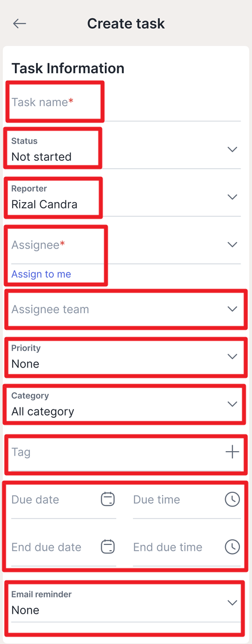Go back using the left arrow icon
Image resolution: width=252 pixels, height=644 pixels.
pyautogui.click(x=19, y=24)
